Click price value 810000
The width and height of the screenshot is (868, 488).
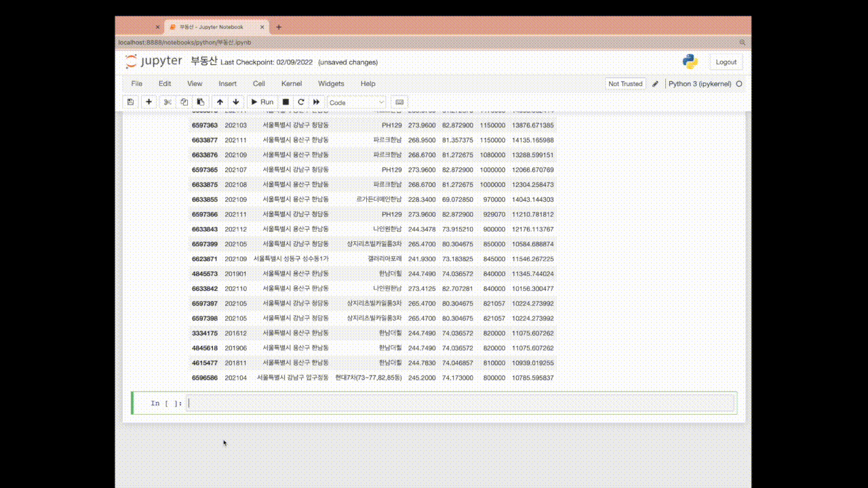(494, 363)
